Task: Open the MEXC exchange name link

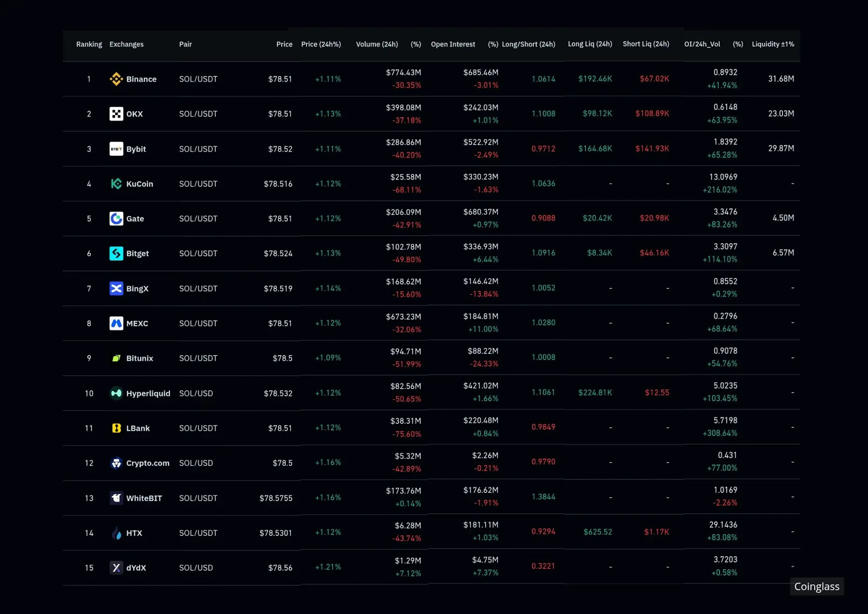Action: (x=137, y=323)
